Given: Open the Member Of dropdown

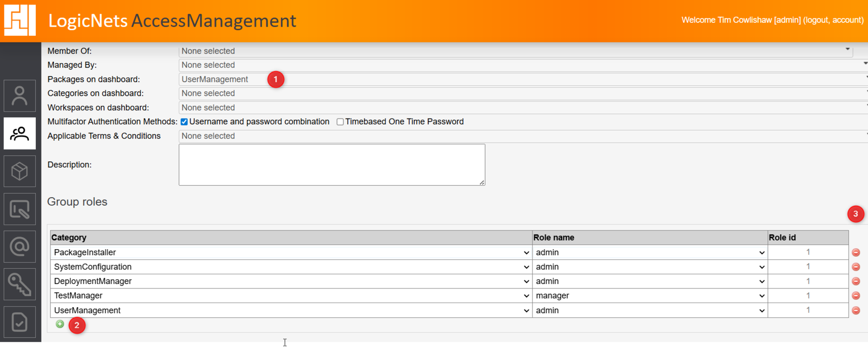Looking at the screenshot, I should point(515,51).
